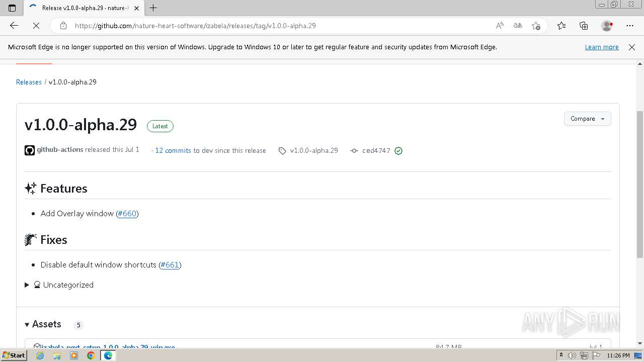This screenshot has height=362, width=644.
Task: Open the 12 commits link
Action: pos(173,150)
